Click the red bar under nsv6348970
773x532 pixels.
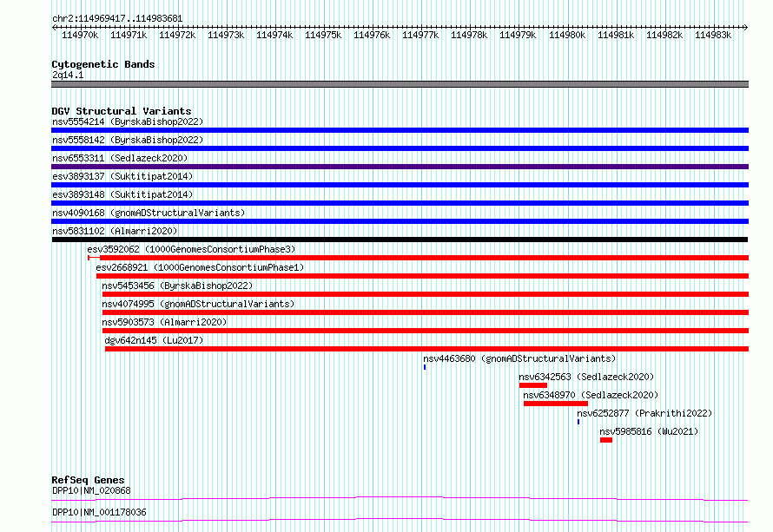[556, 404]
